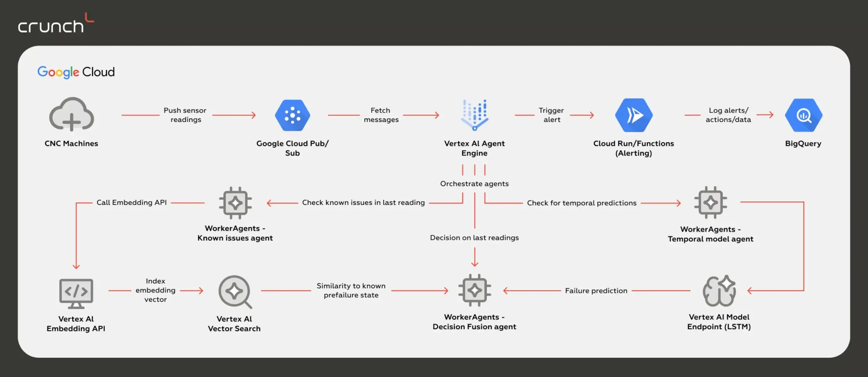Click the 'BigQuery' label
The width and height of the screenshot is (868, 377).
(803, 144)
